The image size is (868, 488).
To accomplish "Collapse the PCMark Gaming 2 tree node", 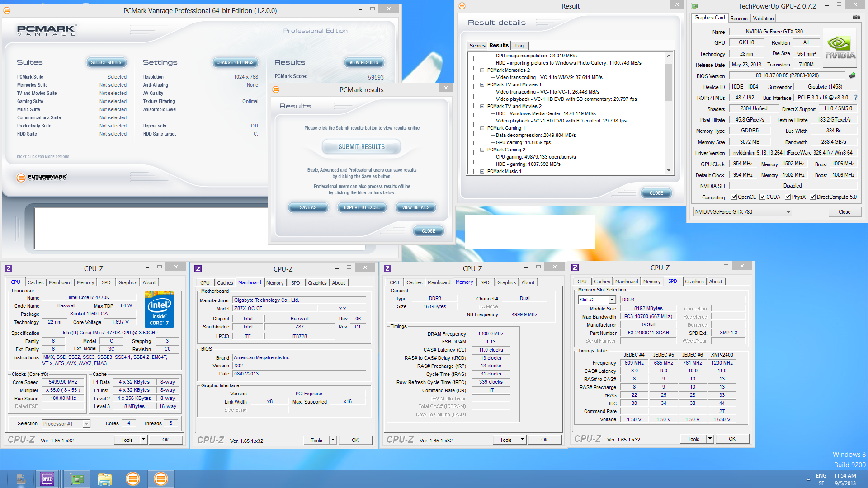I will (482, 150).
